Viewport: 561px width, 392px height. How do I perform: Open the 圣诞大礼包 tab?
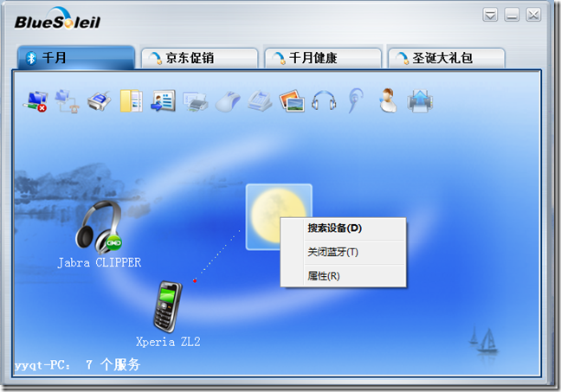(447, 58)
